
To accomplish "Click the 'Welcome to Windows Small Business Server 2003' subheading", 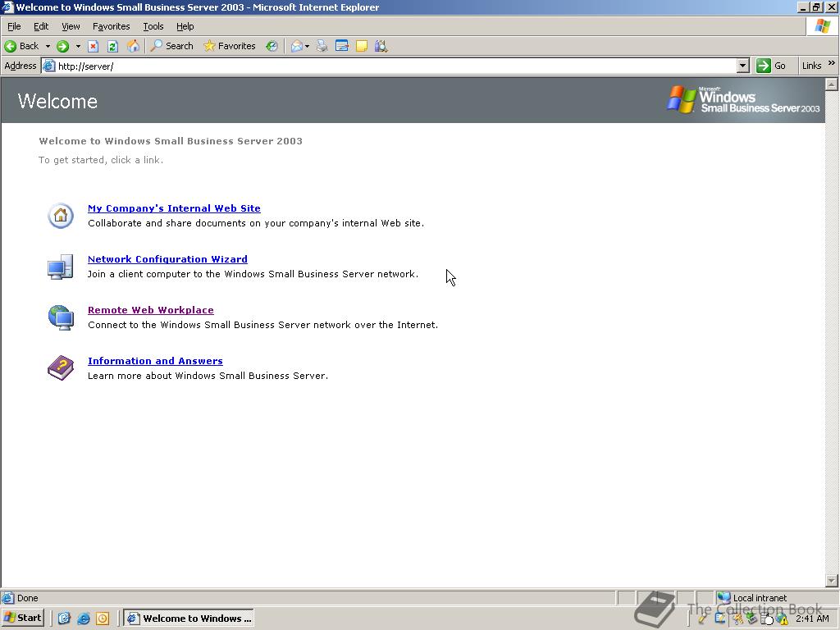I will (x=171, y=141).
